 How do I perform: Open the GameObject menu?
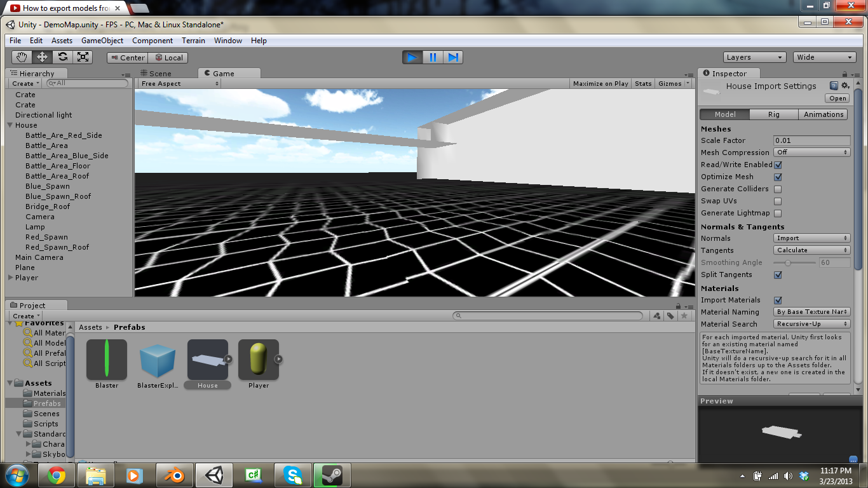[102, 40]
